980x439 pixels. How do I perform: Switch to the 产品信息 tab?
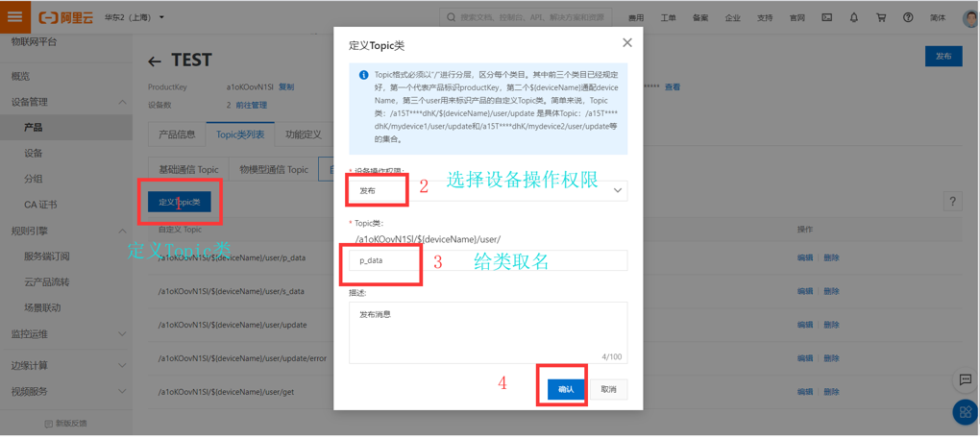(x=177, y=134)
